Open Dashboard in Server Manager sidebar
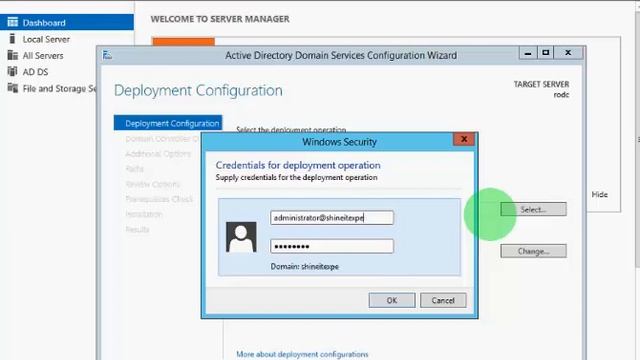This screenshot has height=360, width=640. (x=67, y=22)
